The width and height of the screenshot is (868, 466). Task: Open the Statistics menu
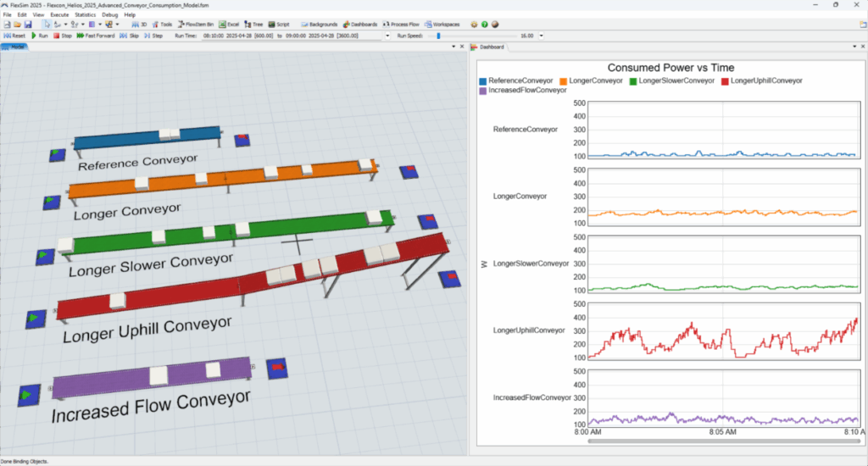85,15
